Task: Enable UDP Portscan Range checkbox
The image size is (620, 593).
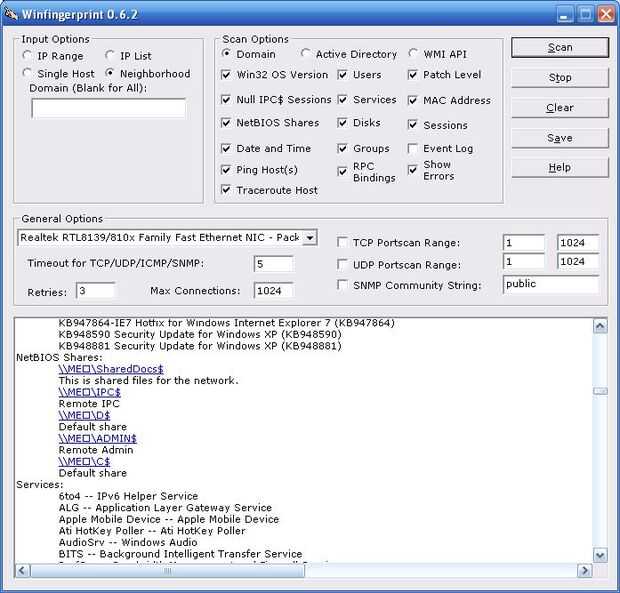Action: [342, 264]
